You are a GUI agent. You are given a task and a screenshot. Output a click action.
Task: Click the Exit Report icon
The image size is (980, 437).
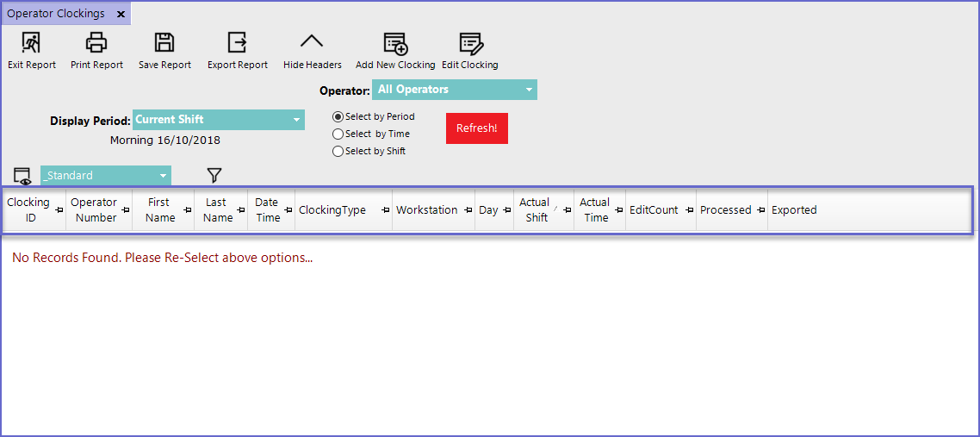31,43
